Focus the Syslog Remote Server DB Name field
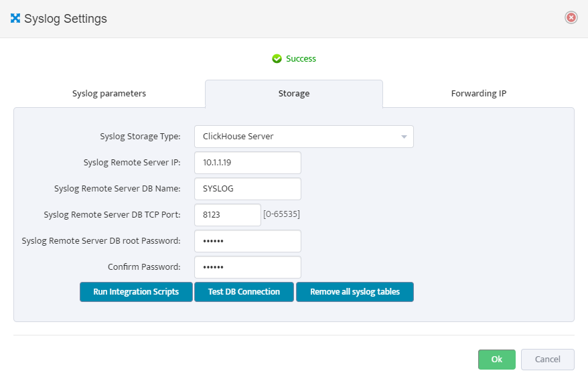The height and width of the screenshot is (383, 588). (x=248, y=189)
